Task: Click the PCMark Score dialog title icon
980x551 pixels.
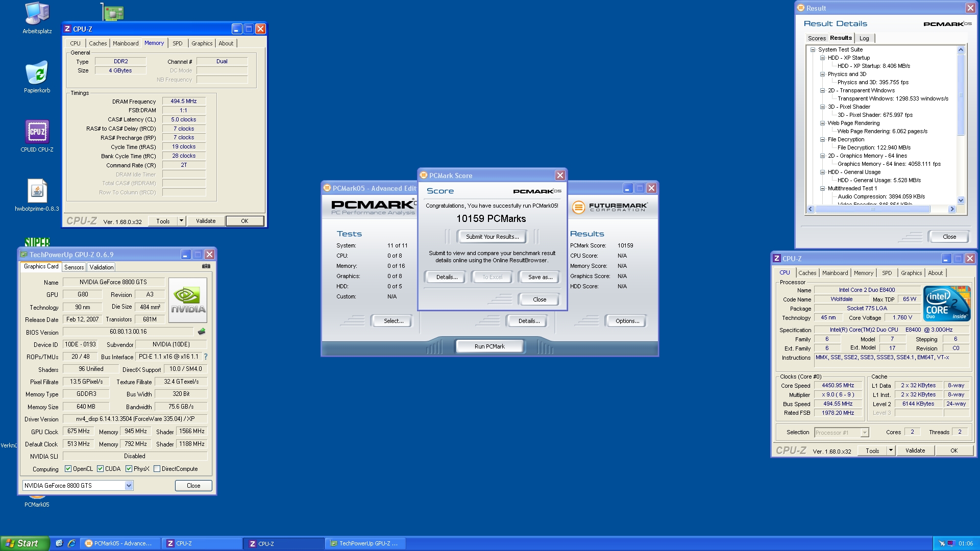Action: coord(423,176)
